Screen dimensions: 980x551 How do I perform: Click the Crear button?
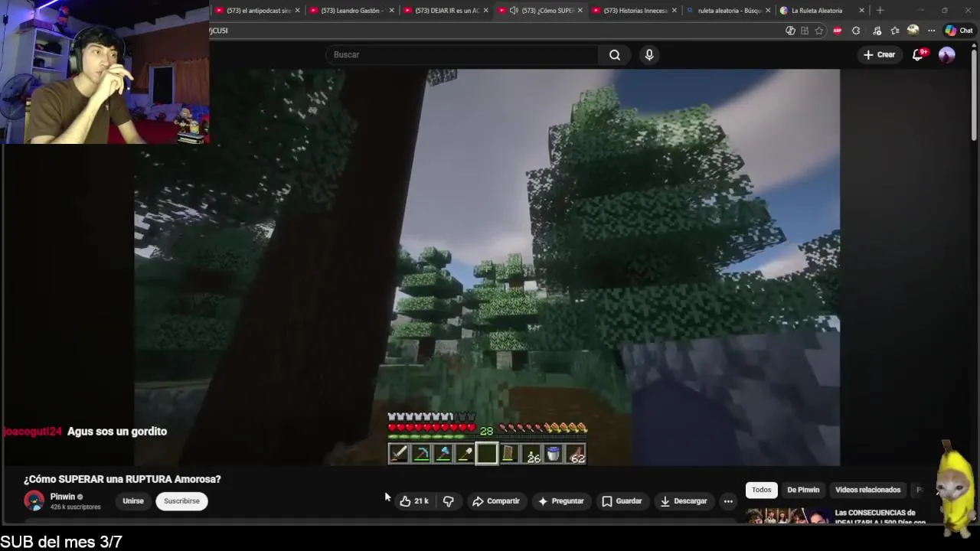click(x=879, y=54)
